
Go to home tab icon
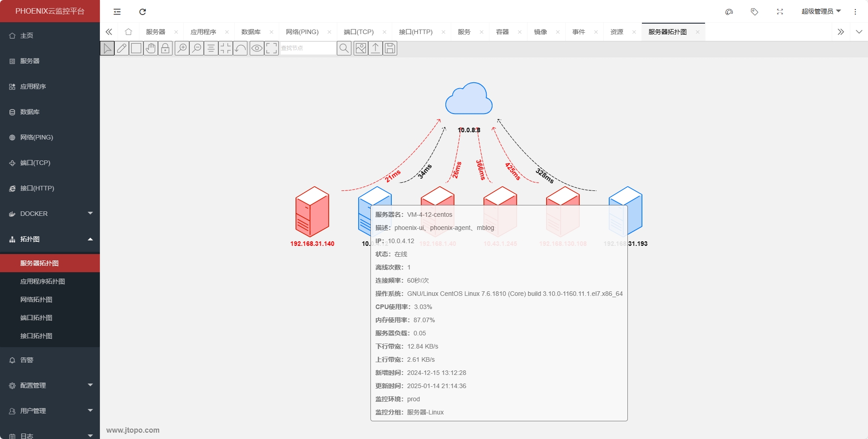click(128, 32)
